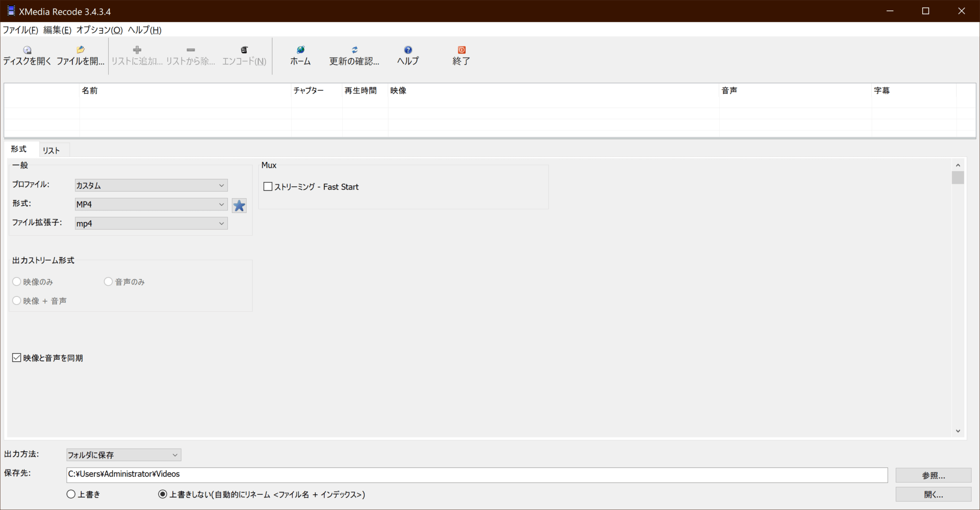Click the 再生時間 column header
Screen dimensions: 980x510
[x=365, y=91]
